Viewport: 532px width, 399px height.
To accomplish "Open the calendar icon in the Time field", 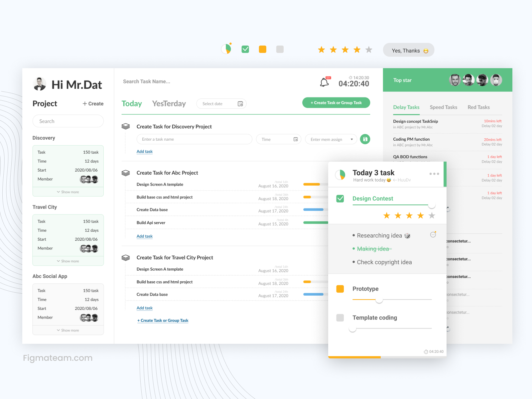I will [x=296, y=139].
